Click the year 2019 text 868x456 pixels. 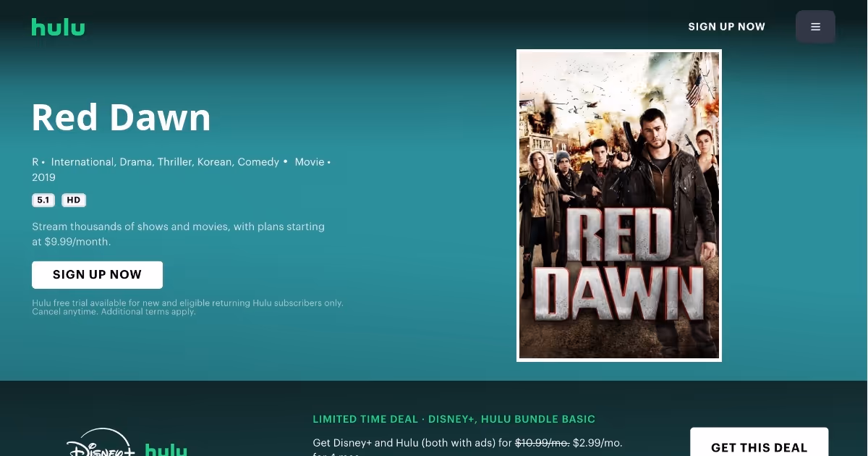[x=43, y=177]
